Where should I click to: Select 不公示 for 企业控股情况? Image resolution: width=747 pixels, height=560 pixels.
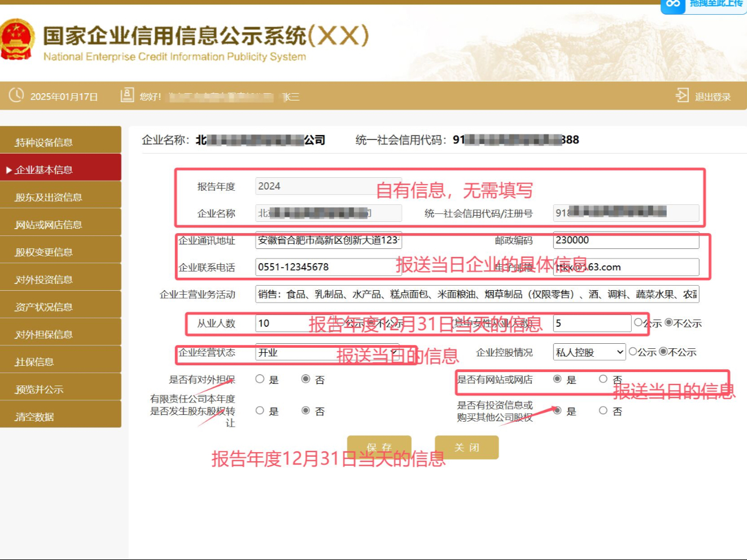click(x=663, y=351)
